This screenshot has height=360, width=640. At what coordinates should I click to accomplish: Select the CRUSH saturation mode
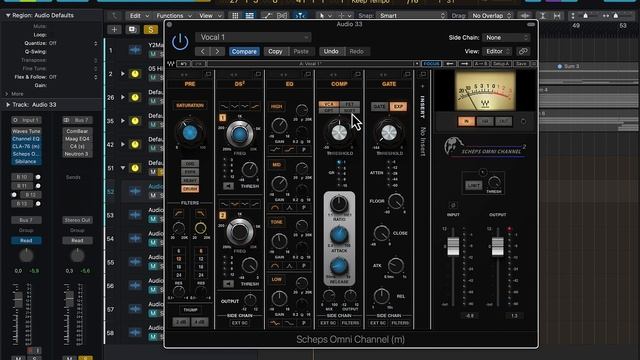click(x=190, y=189)
